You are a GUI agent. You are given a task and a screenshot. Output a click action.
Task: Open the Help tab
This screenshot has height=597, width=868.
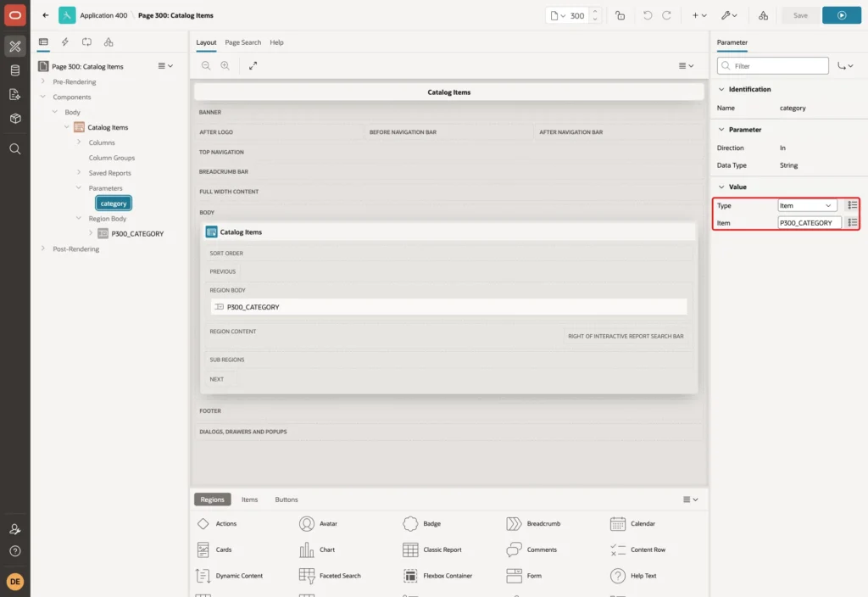[x=277, y=42]
